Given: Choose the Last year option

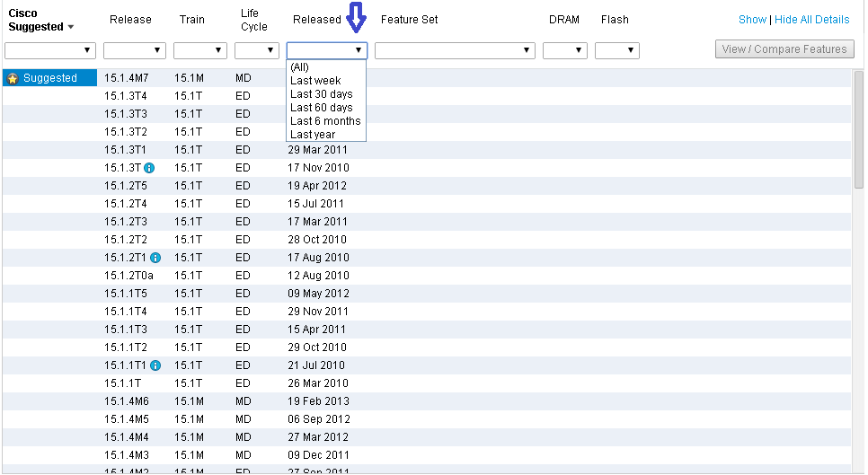Looking at the screenshot, I should [x=313, y=135].
